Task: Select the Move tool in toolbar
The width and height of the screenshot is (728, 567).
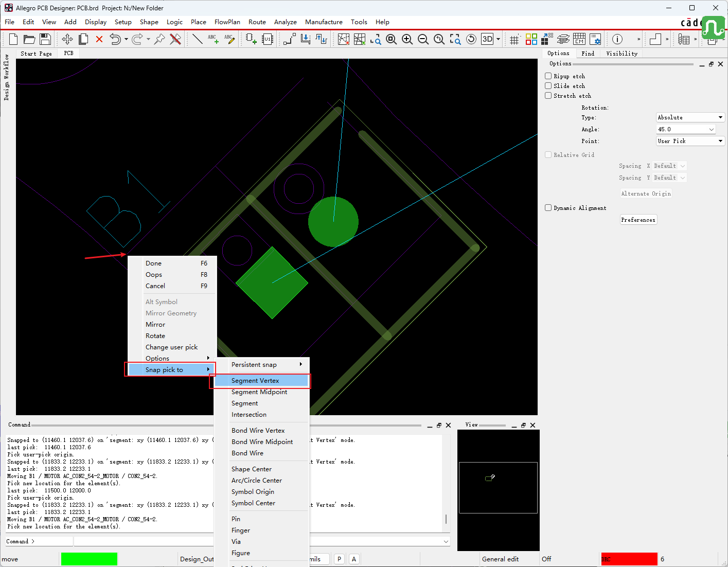Action: coord(67,39)
